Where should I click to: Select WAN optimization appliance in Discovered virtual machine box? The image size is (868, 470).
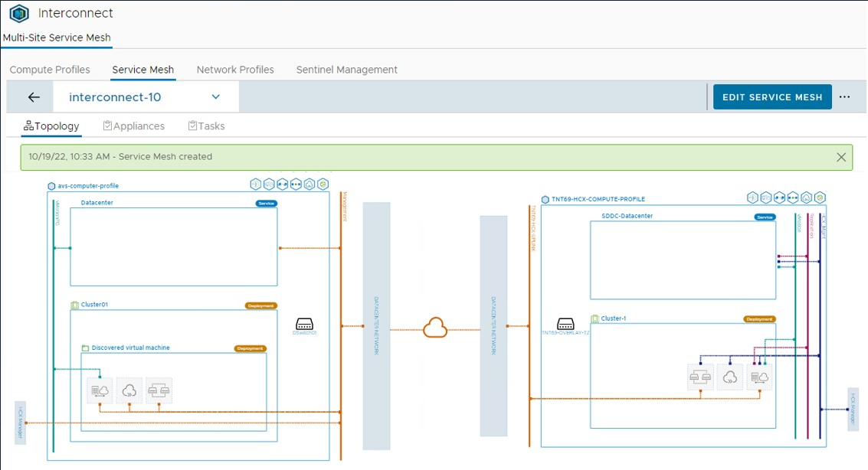(x=129, y=390)
